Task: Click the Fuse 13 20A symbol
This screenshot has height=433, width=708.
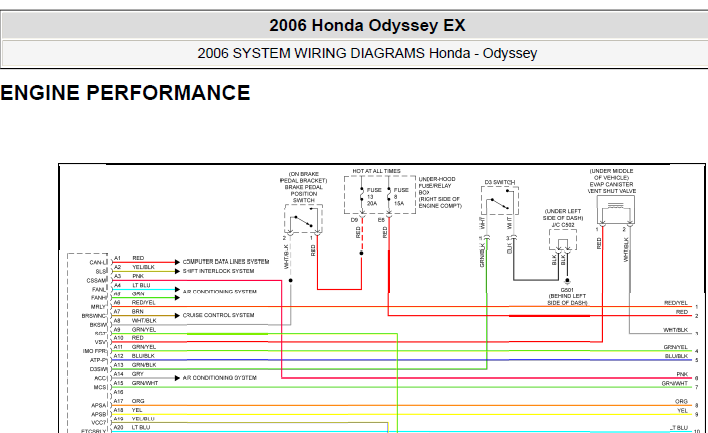Action: click(x=362, y=196)
